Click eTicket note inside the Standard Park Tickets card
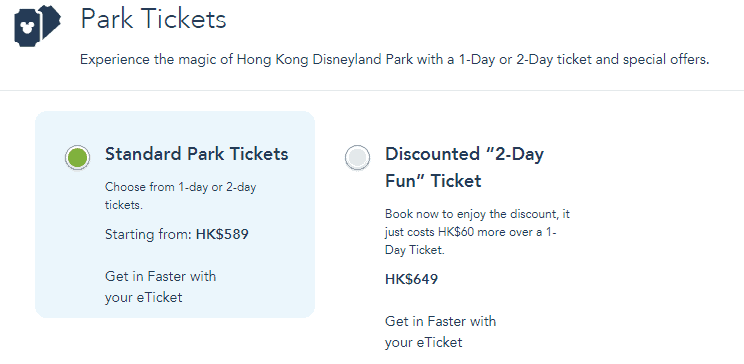The width and height of the screenshot is (744, 364). tap(160, 287)
